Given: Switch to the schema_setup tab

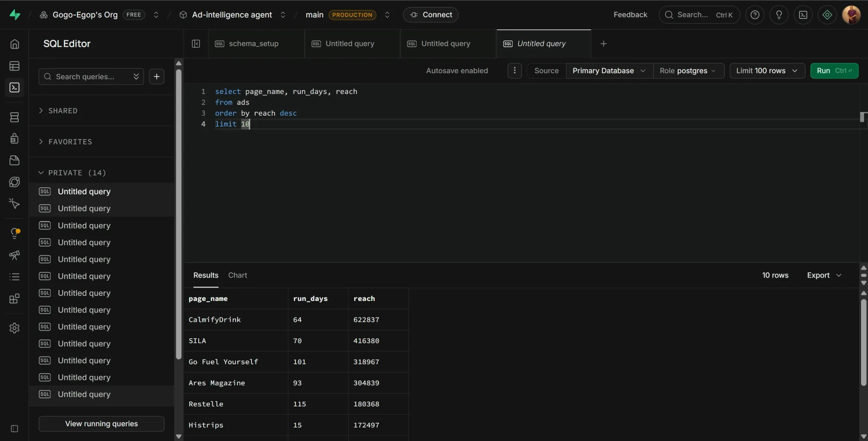Looking at the screenshot, I should coord(256,44).
